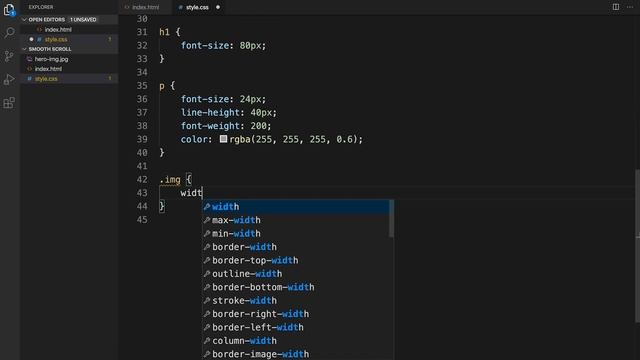Open the Source Control view icon

click(9, 56)
